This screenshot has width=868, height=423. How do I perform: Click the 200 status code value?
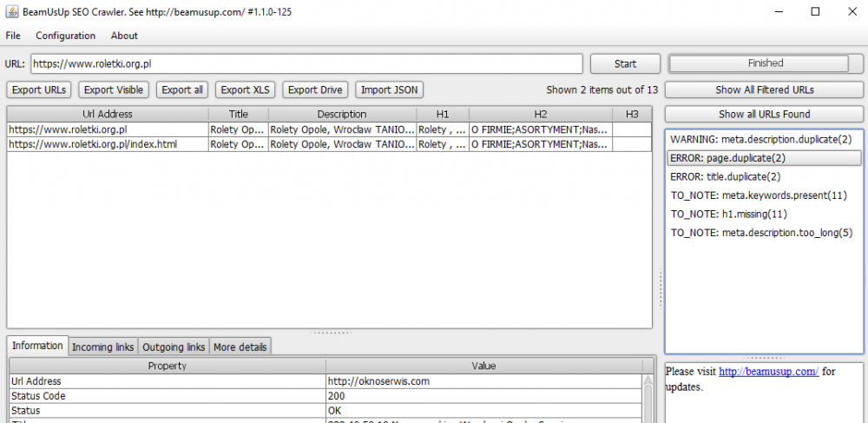483,396
